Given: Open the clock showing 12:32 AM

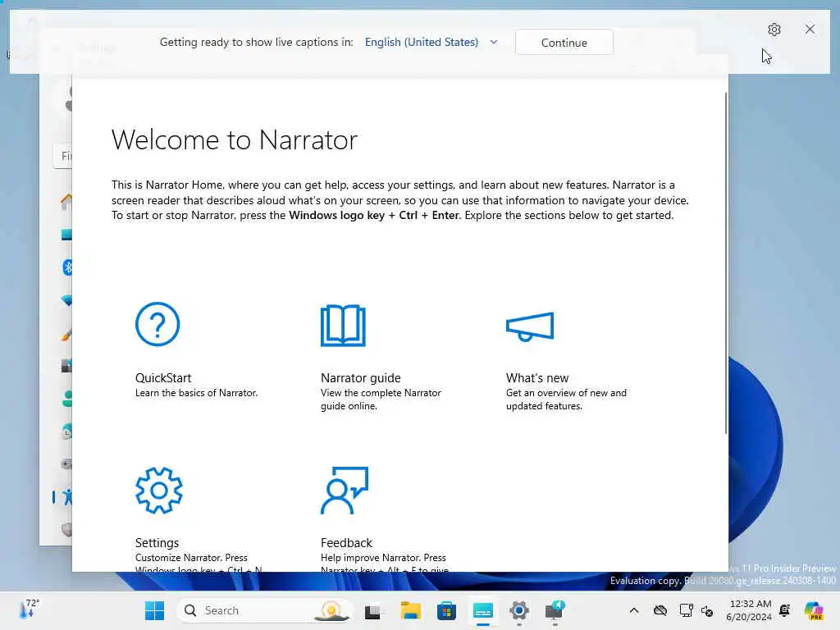Looking at the screenshot, I should tap(750, 610).
